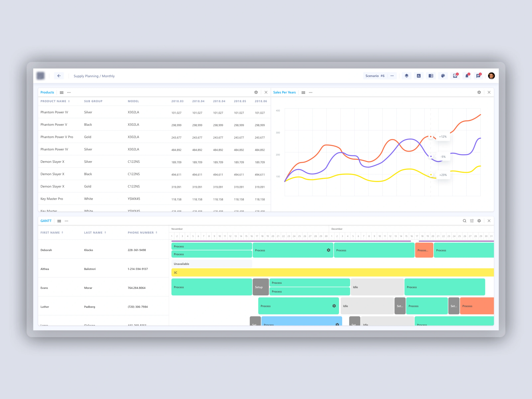Click gear on Deborah's Process bar
The image size is (532, 399).
pyautogui.click(x=329, y=250)
